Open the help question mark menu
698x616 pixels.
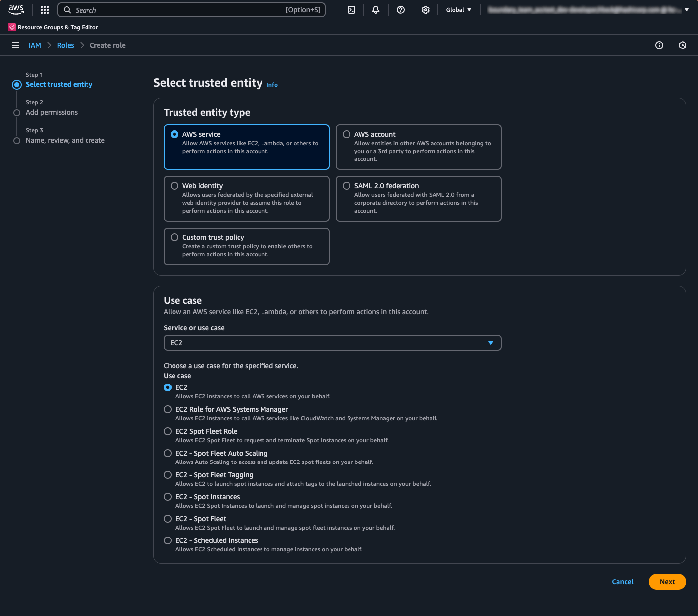coord(401,10)
